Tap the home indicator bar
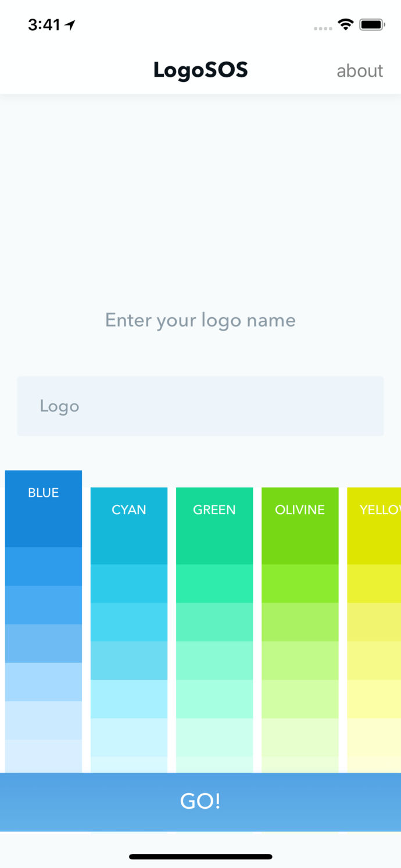Viewport: 401px width, 868px height. tap(201, 856)
